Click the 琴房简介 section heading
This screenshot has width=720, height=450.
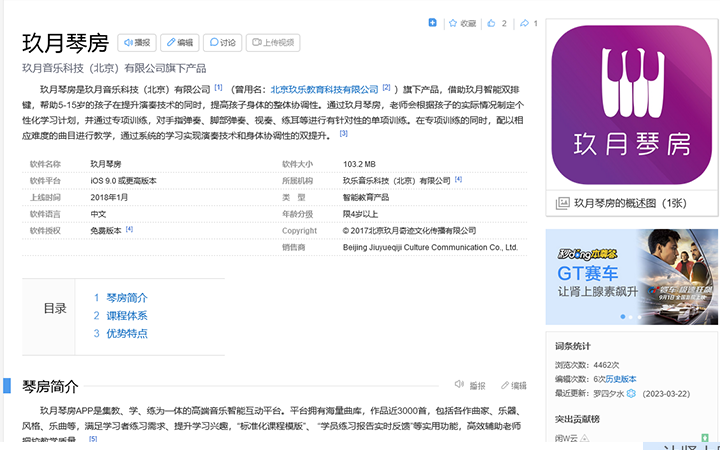(x=51, y=387)
